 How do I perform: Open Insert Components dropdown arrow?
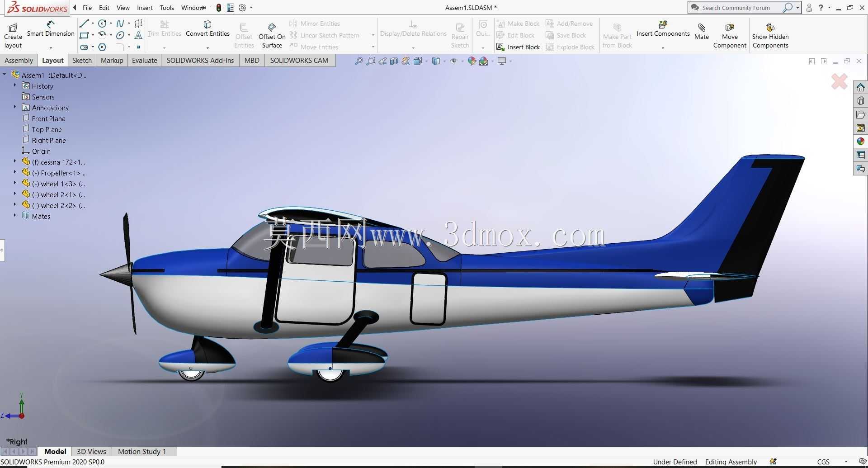pos(663,47)
